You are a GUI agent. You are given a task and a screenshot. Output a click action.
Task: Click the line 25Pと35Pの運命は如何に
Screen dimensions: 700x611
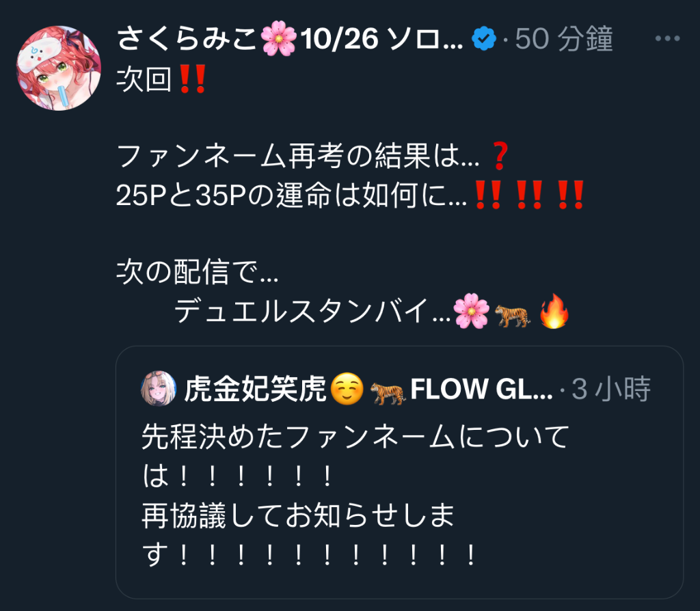[291, 195]
